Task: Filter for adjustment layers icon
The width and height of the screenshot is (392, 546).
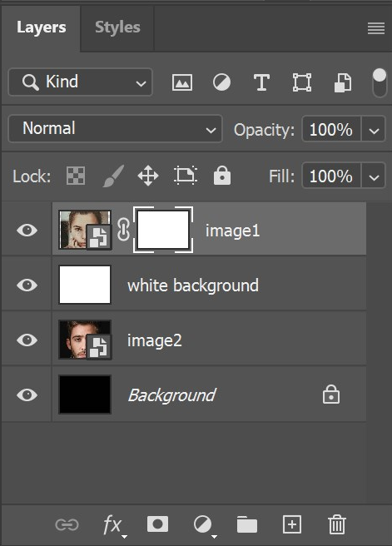Action: [221, 83]
